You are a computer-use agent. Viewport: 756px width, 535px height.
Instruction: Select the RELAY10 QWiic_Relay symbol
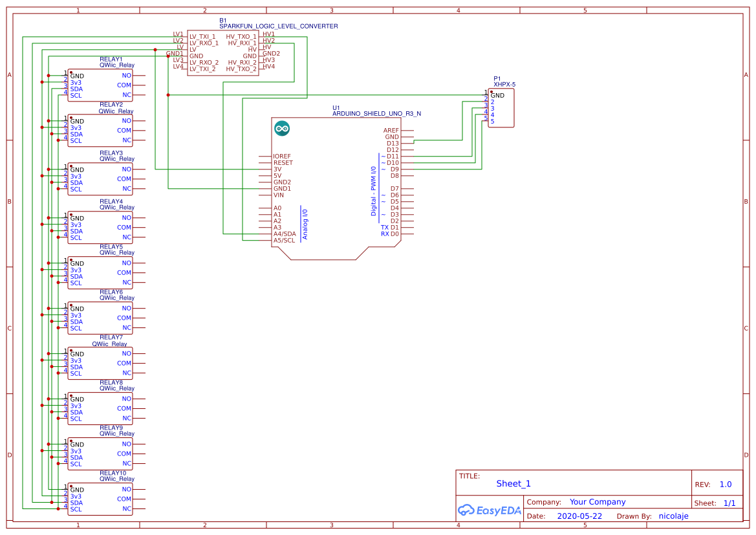(x=100, y=499)
